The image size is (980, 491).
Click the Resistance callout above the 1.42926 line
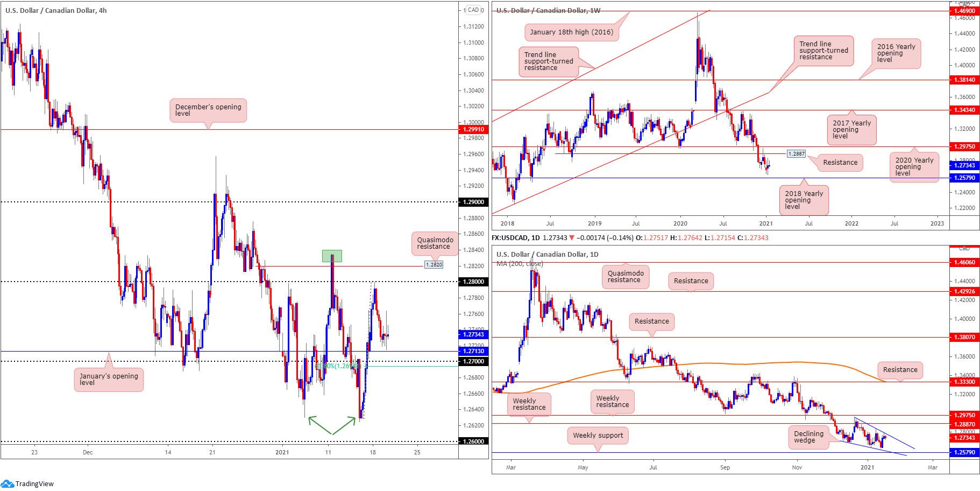691,281
